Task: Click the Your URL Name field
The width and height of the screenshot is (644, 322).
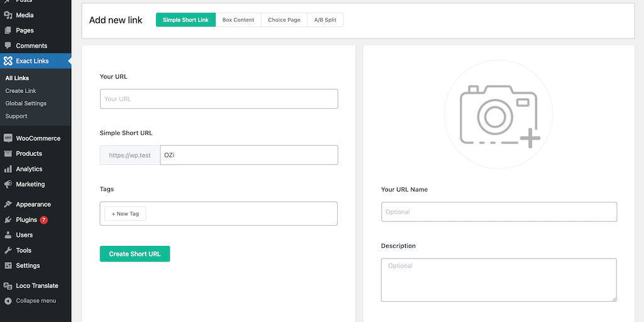Action: 499,212
